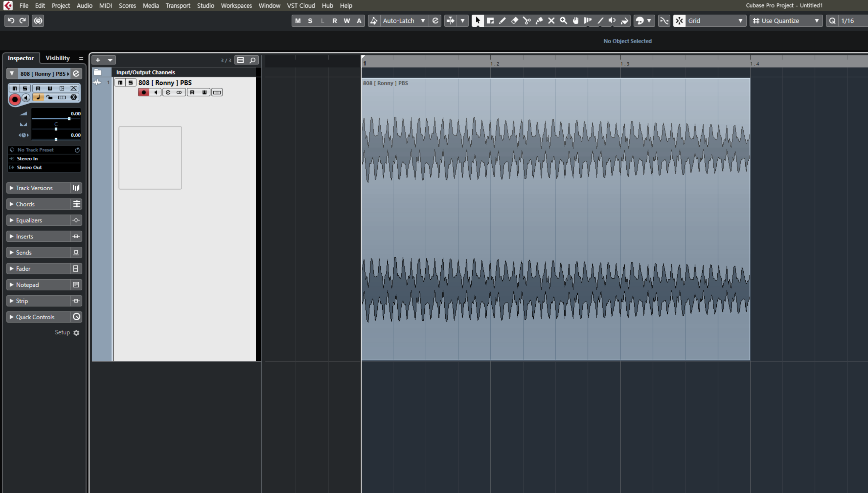Click the inspector volume fader slider
This screenshot has height=493, width=868.
[x=69, y=119]
